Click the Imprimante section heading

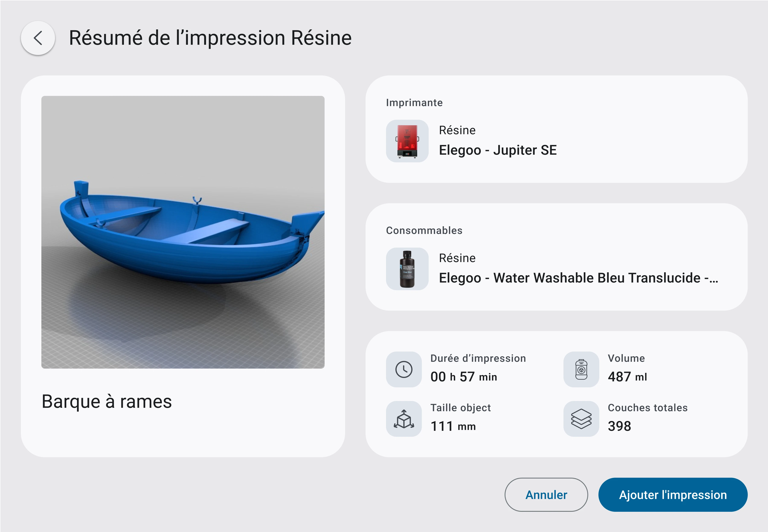(x=414, y=103)
